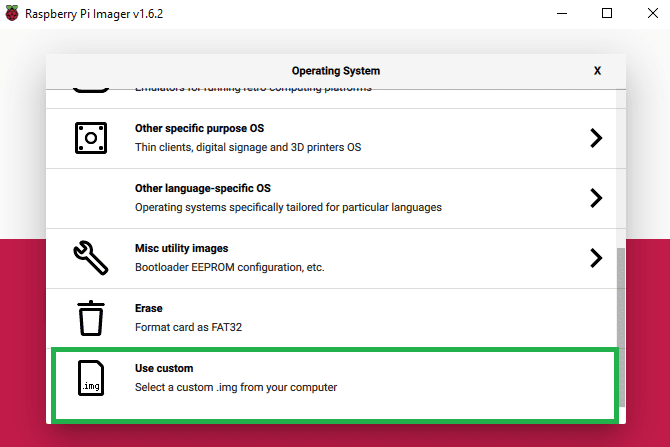
Task: Click 'Format card as FAT32' text
Action: click(188, 327)
